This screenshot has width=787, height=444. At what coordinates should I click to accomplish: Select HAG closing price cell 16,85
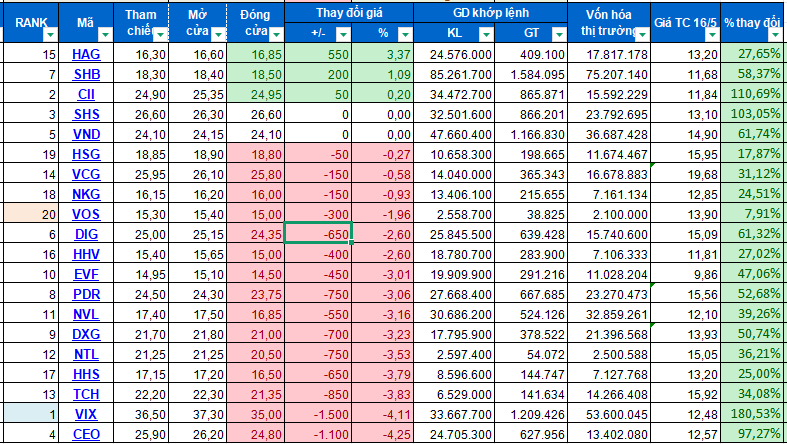[x=255, y=54]
